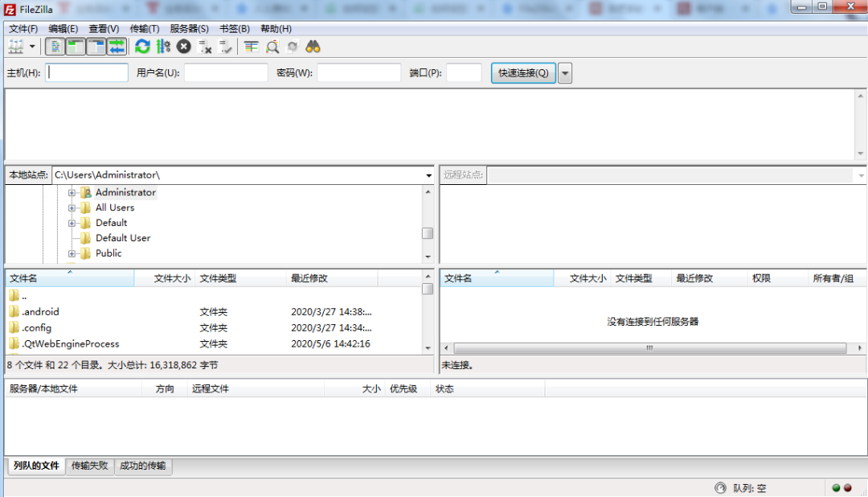868x497 pixels.
Task: Open Site Manager dropdown arrow
Action: point(32,47)
